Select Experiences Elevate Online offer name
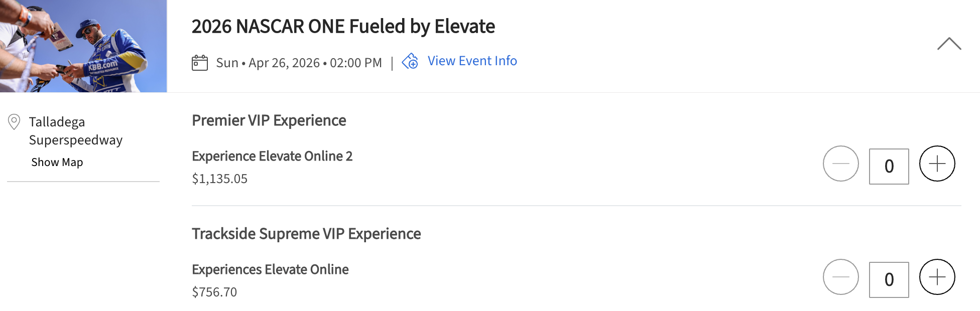The height and width of the screenshot is (311, 980). point(270,269)
